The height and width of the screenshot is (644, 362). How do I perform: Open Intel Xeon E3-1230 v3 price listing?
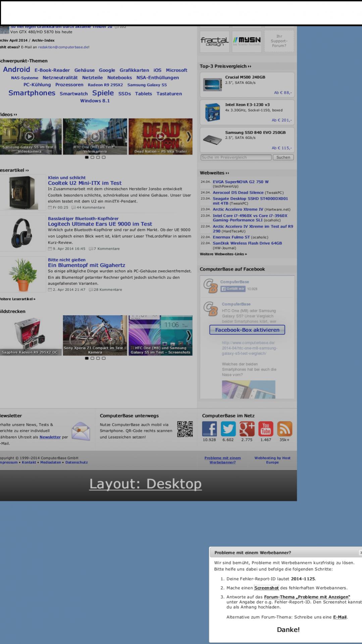[247, 112]
